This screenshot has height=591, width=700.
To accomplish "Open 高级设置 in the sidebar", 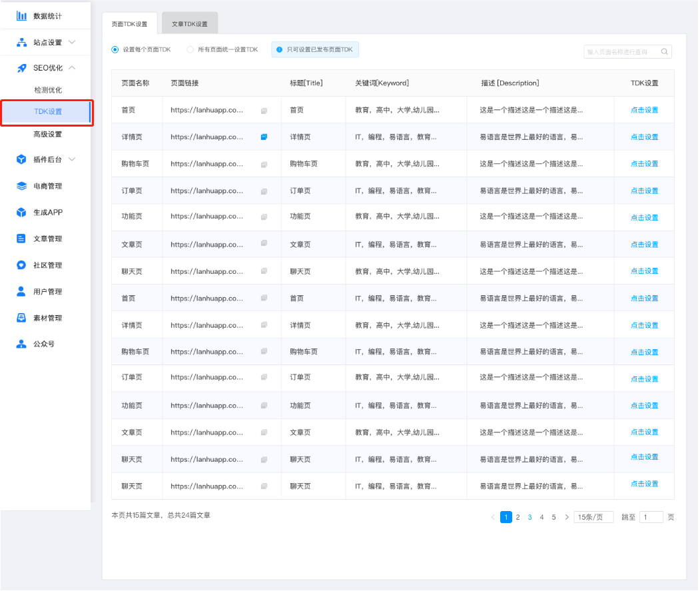I will tap(47, 134).
